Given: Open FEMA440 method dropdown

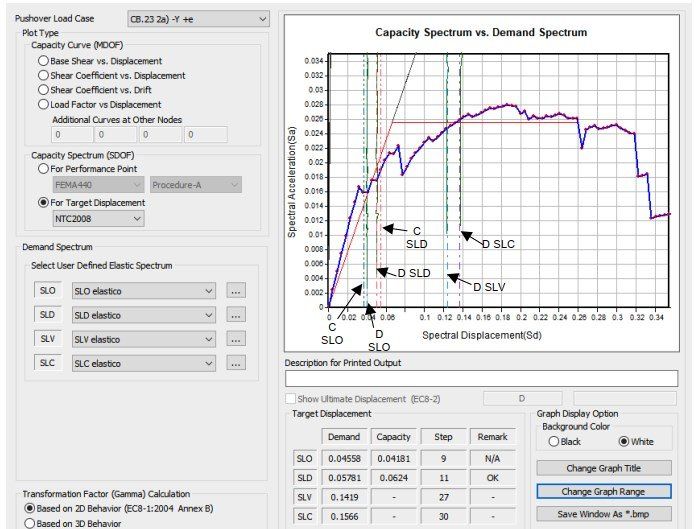Looking at the screenshot, I should [x=98, y=185].
